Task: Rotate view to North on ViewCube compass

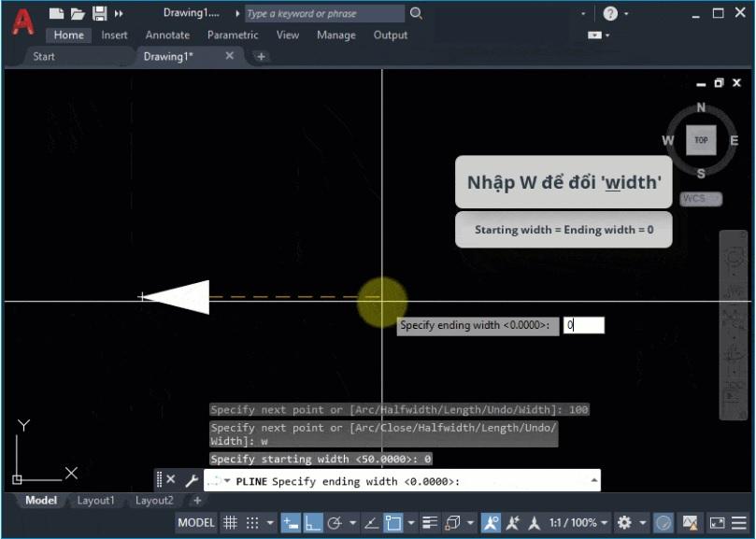Action: 701,107
